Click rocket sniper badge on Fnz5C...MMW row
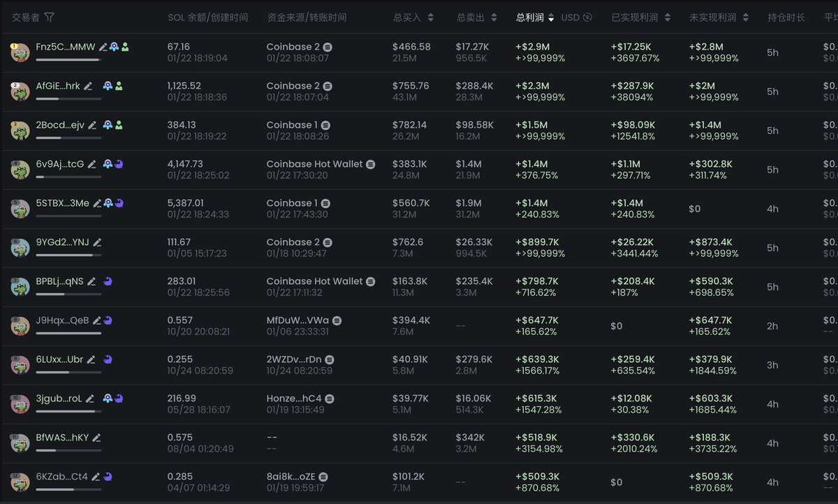838x504 pixels. [114, 47]
